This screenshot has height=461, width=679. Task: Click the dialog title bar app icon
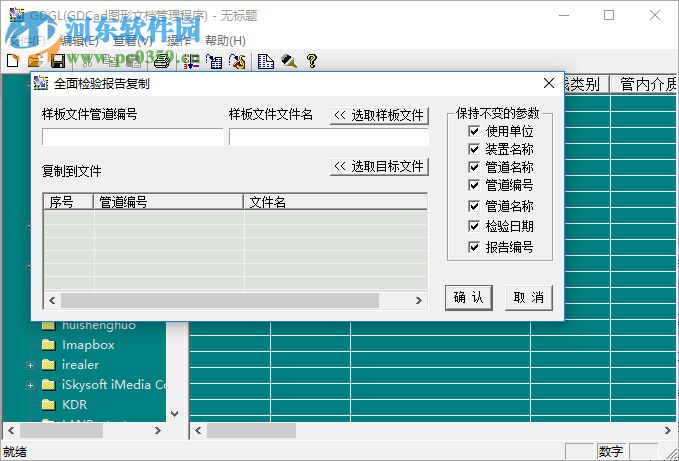point(41,83)
